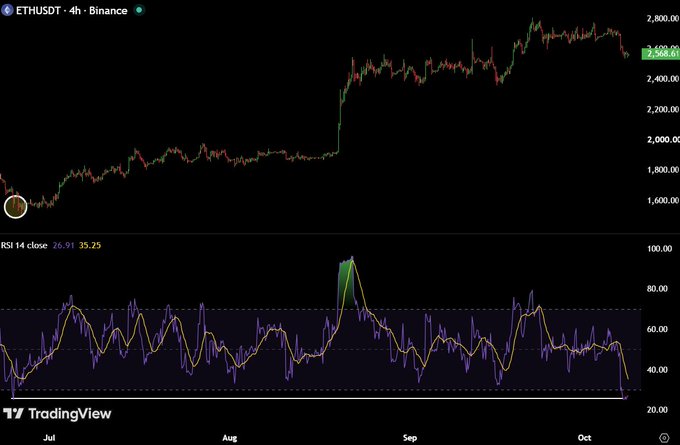Image resolution: width=680 pixels, height=445 pixels.
Task: Click the RSI 80.00 scale label
Action: [657, 289]
